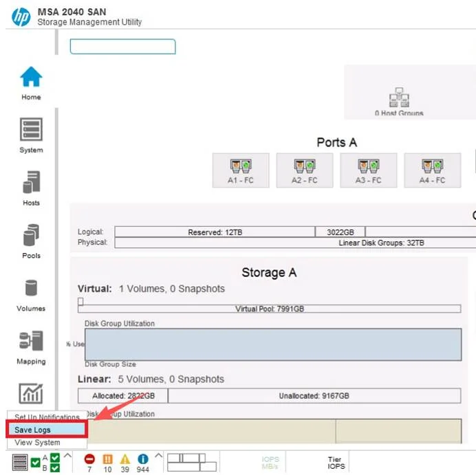Open the Pools topic in sidebar

[31, 241]
